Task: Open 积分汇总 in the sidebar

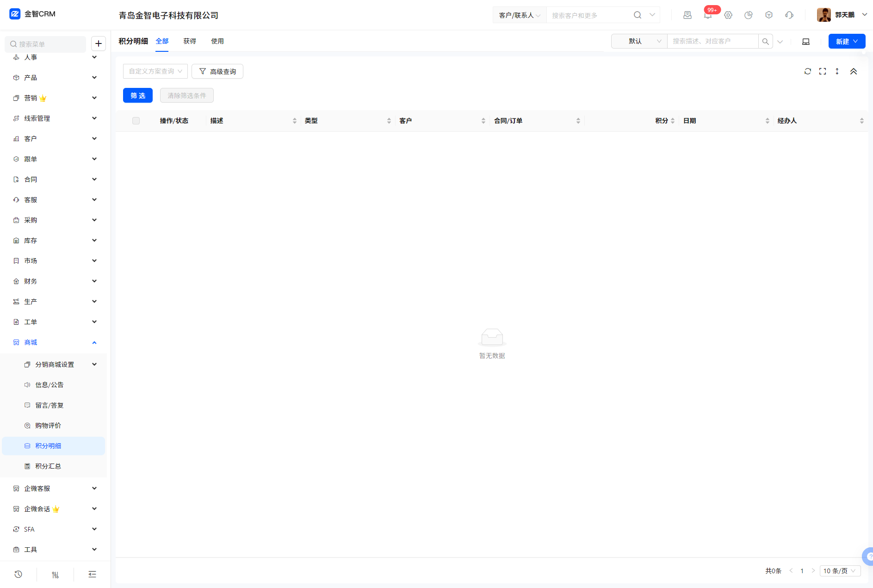Action: [x=48, y=466]
